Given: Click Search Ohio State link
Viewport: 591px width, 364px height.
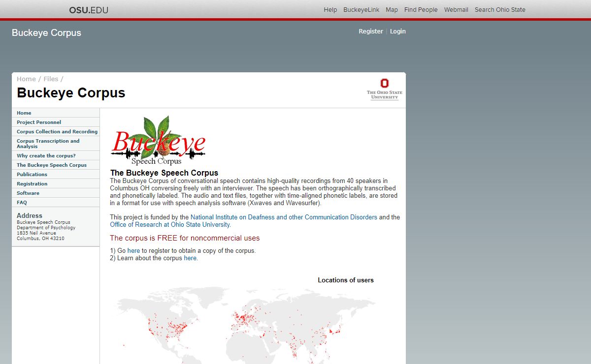Looking at the screenshot, I should (500, 10).
